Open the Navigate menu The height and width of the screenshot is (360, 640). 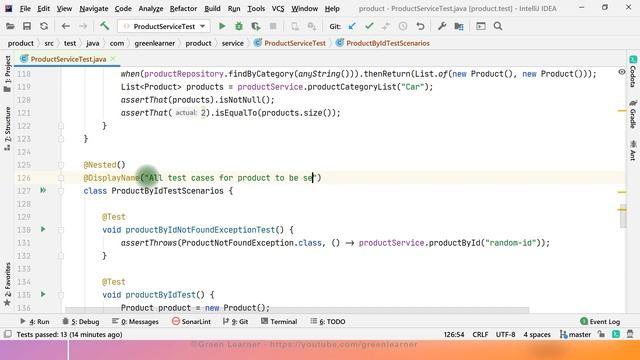pos(93,9)
